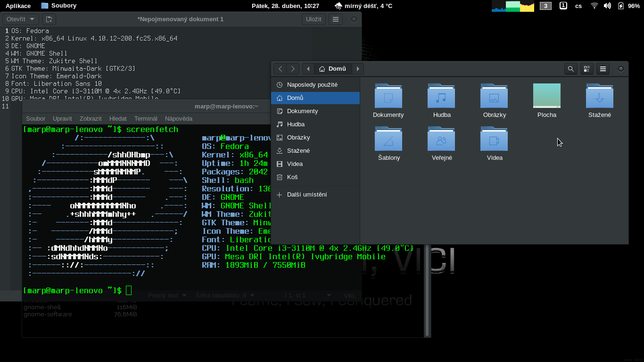The height and width of the screenshot is (362, 644).
Task: Click volume speaker icon in top bar
Action: (x=607, y=6)
